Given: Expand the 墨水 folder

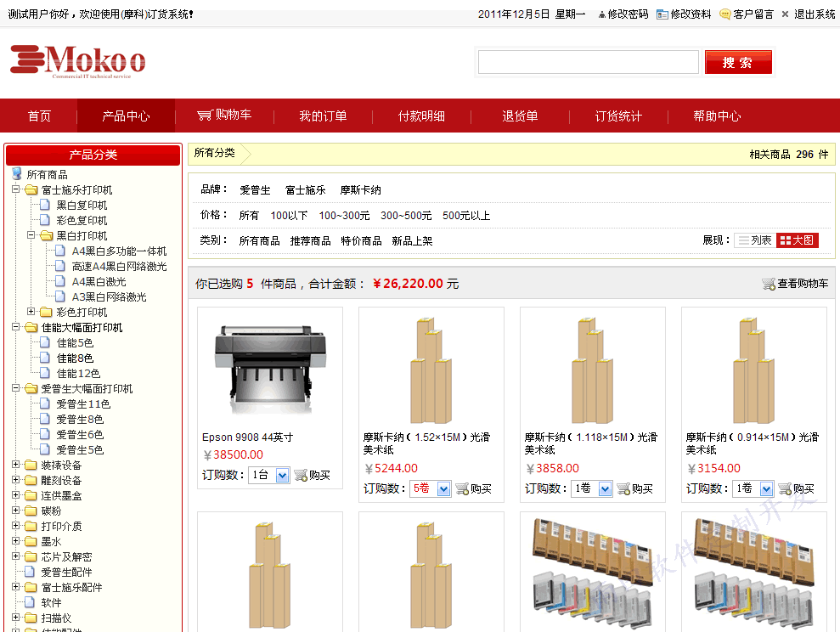Looking at the screenshot, I should (15, 541).
